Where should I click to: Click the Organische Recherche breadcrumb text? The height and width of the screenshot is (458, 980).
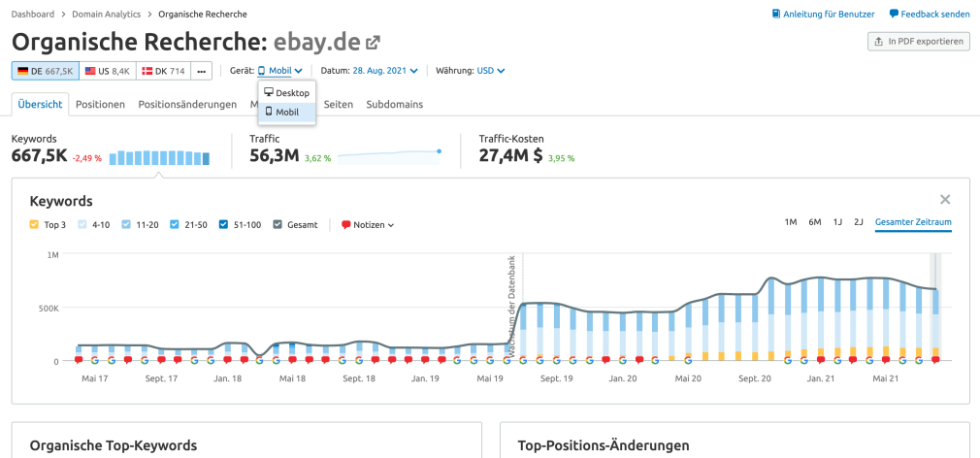coord(203,14)
